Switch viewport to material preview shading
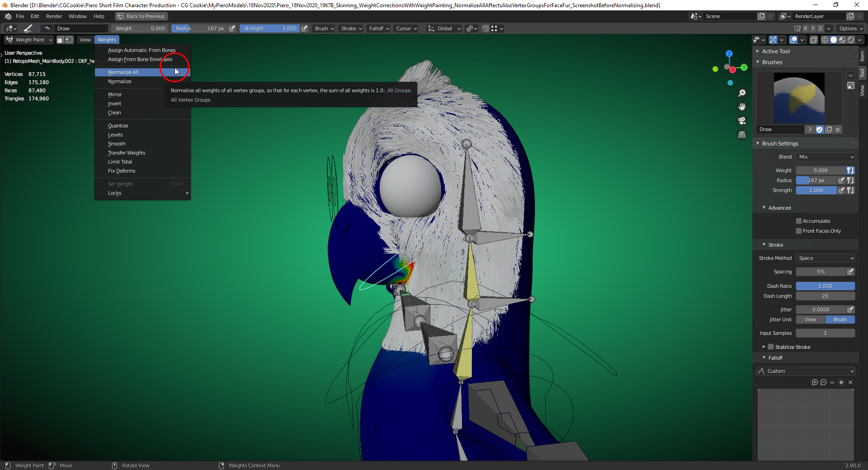This screenshot has width=868, height=470. coord(842,40)
